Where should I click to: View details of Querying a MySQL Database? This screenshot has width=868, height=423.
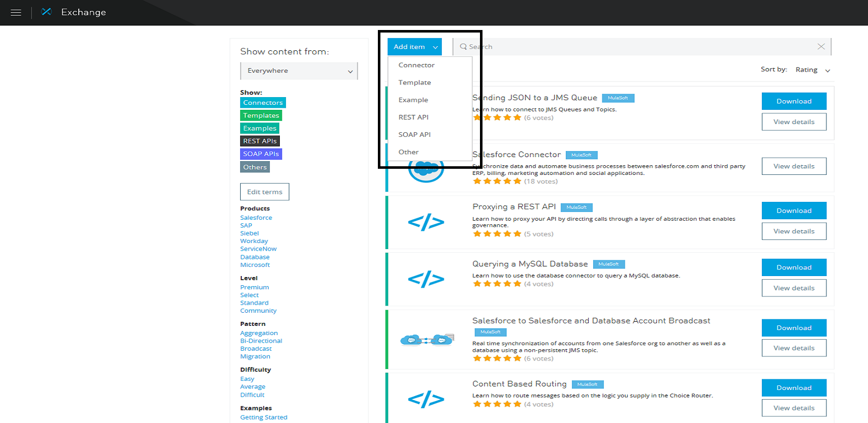[794, 288]
